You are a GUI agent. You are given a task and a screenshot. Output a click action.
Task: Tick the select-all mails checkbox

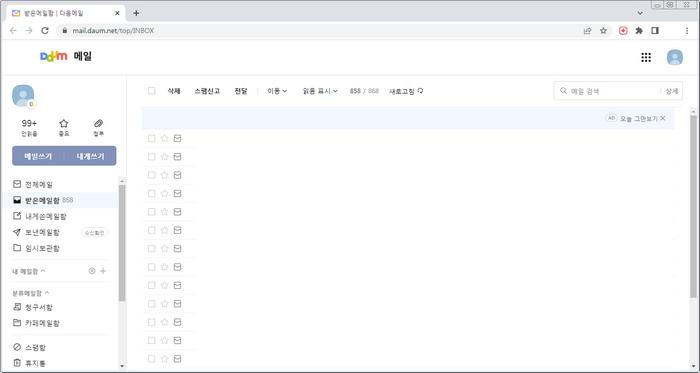pyautogui.click(x=151, y=91)
